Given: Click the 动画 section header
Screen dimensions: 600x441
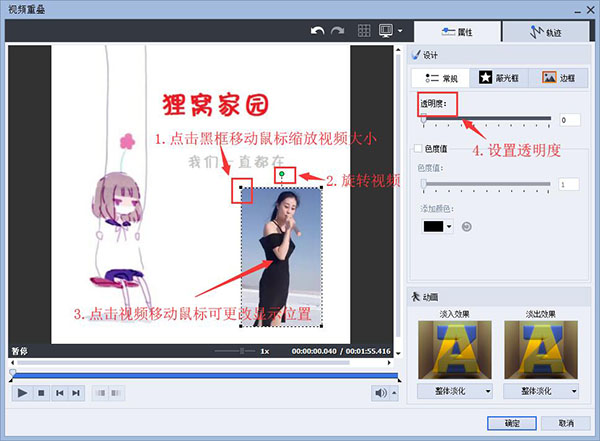Looking at the screenshot, I should tap(499, 297).
